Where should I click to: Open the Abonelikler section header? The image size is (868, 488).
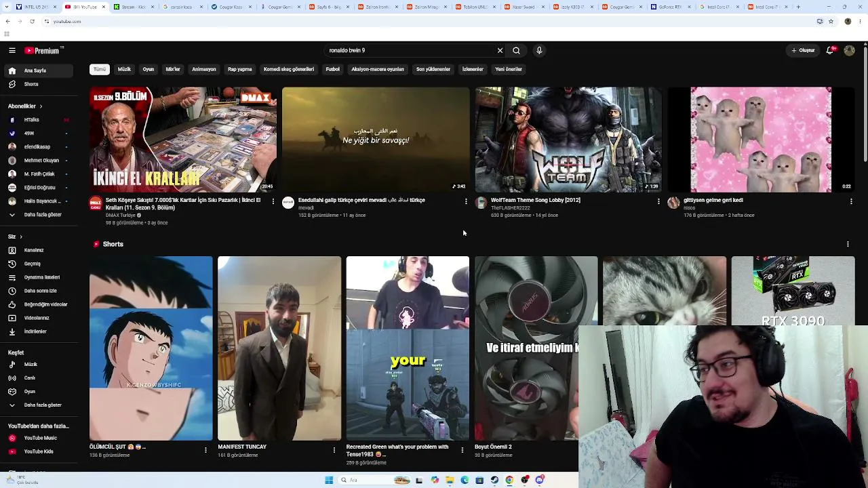pyautogui.click(x=25, y=106)
